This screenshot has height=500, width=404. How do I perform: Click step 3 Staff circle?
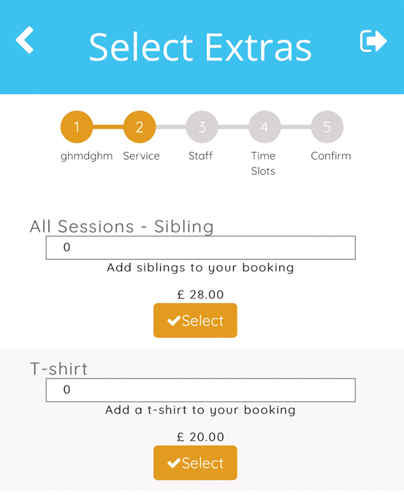click(202, 127)
